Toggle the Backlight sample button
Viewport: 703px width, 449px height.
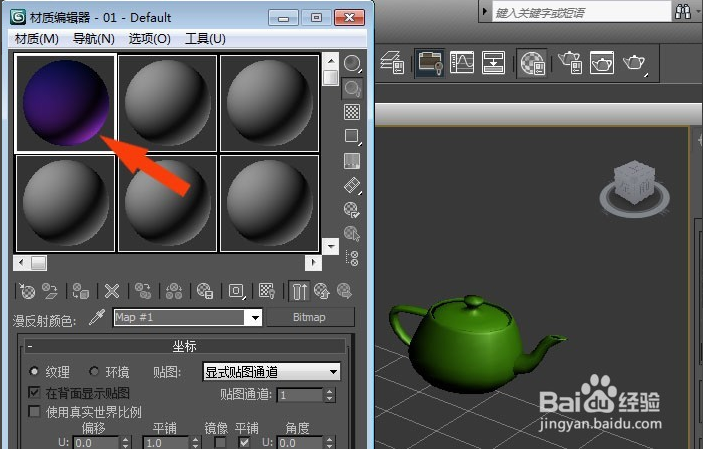tap(352, 88)
